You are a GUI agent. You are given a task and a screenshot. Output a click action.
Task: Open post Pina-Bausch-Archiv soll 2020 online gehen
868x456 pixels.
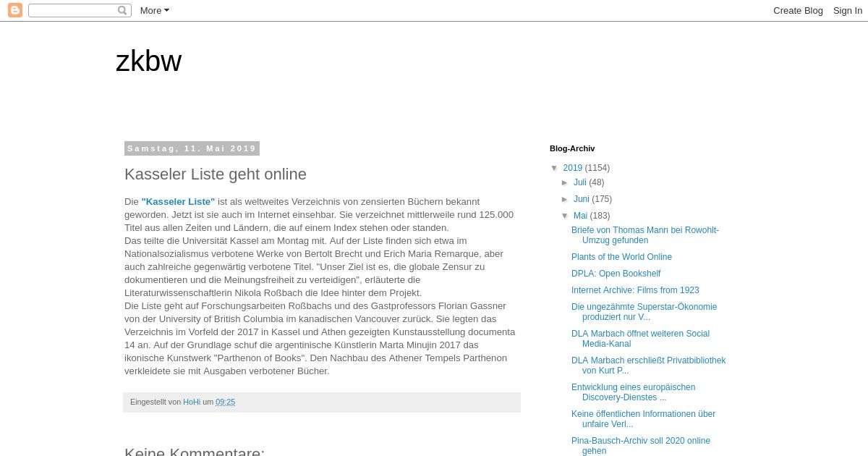[x=641, y=446]
